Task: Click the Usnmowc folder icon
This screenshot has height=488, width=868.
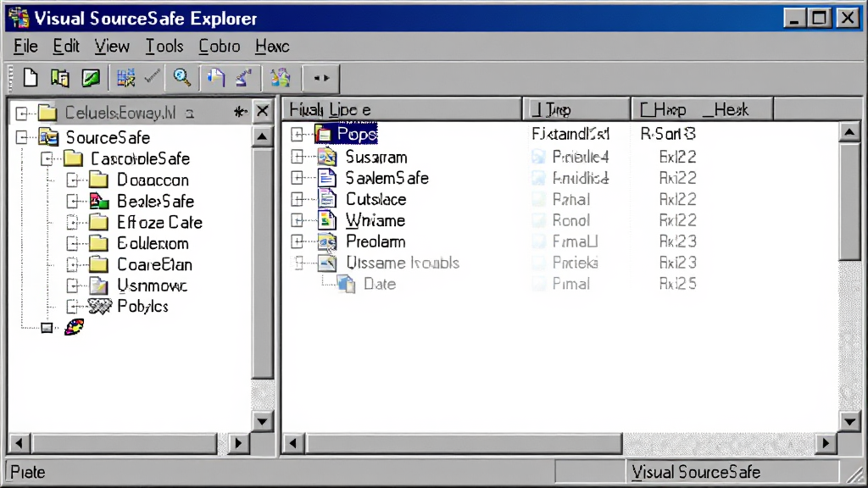Action: pyautogui.click(x=99, y=286)
